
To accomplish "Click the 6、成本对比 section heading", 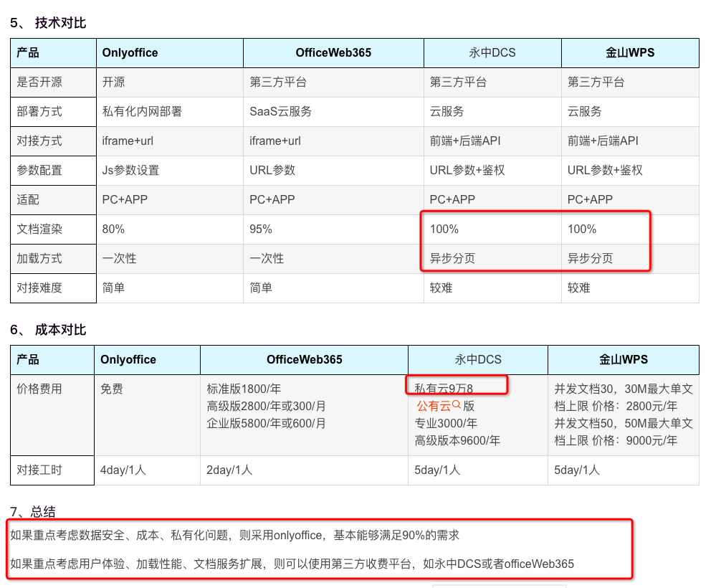I will tap(48, 330).
